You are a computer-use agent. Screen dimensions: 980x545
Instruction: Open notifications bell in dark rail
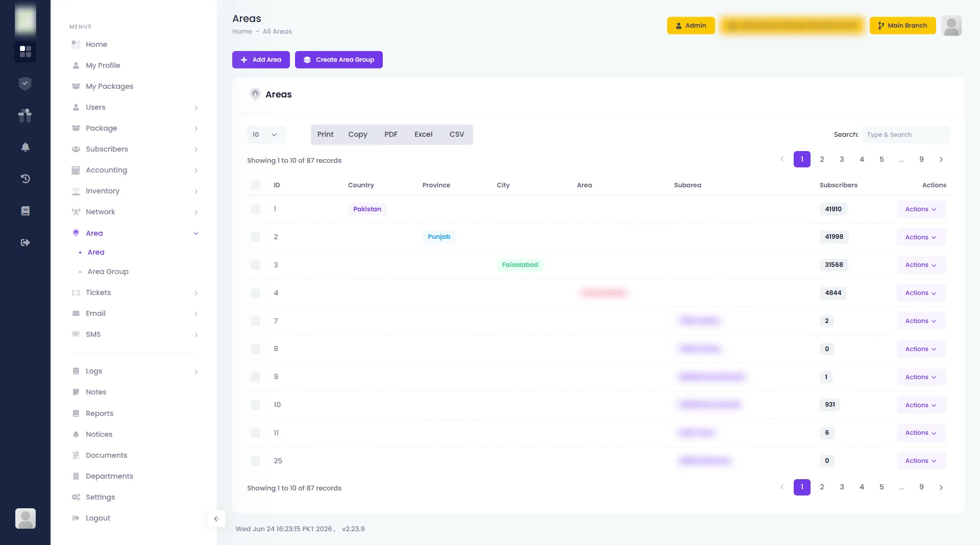coord(25,147)
